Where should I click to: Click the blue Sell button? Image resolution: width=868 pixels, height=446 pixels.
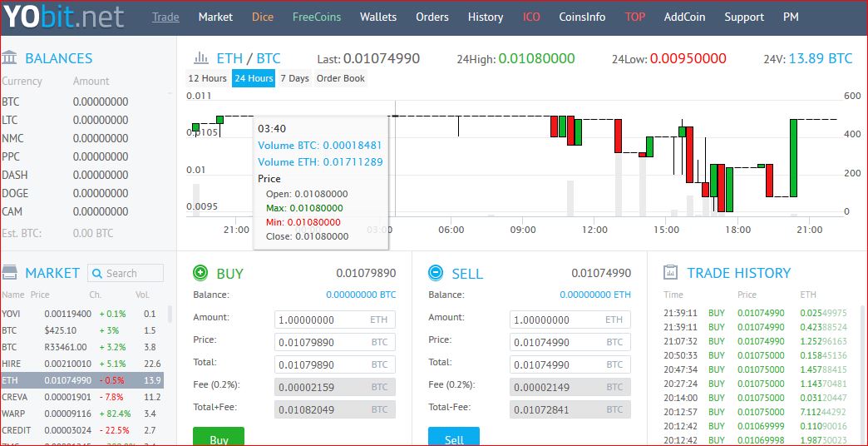pyautogui.click(x=454, y=437)
